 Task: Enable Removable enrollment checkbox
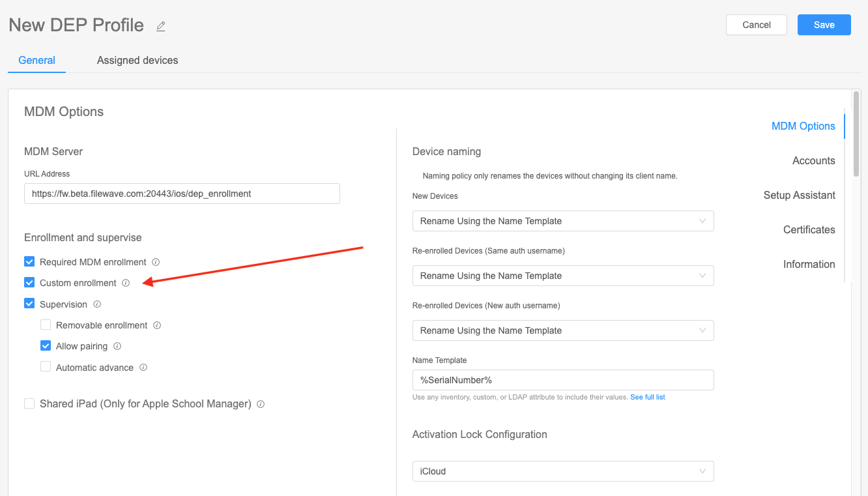click(46, 325)
